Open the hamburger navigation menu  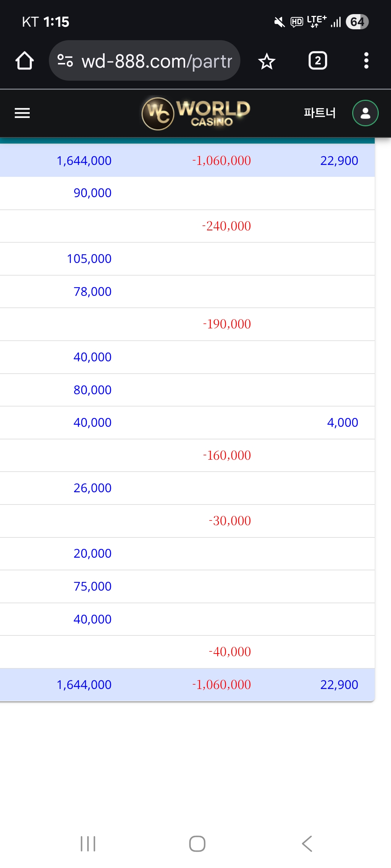(22, 113)
